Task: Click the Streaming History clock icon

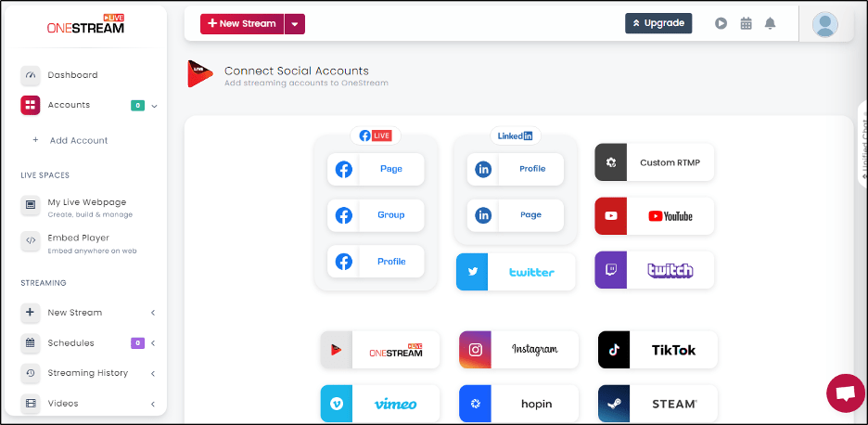Action: point(31,373)
